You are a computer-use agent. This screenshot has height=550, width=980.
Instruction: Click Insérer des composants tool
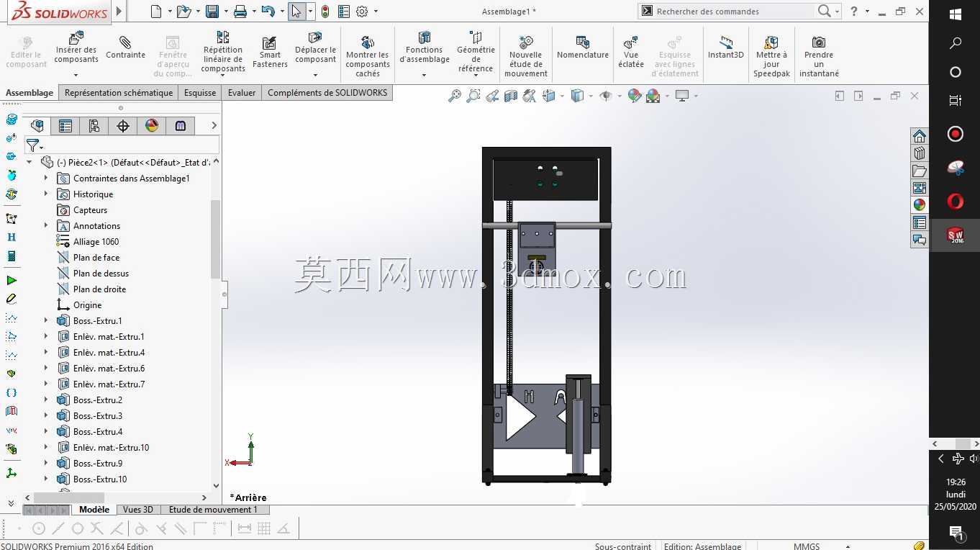[x=76, y=48]
